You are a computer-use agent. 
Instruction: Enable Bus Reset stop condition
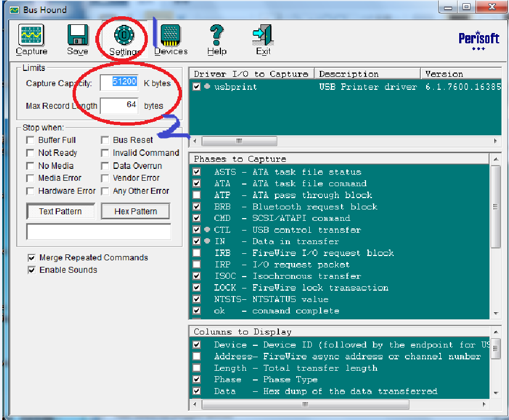pos(105,140)
